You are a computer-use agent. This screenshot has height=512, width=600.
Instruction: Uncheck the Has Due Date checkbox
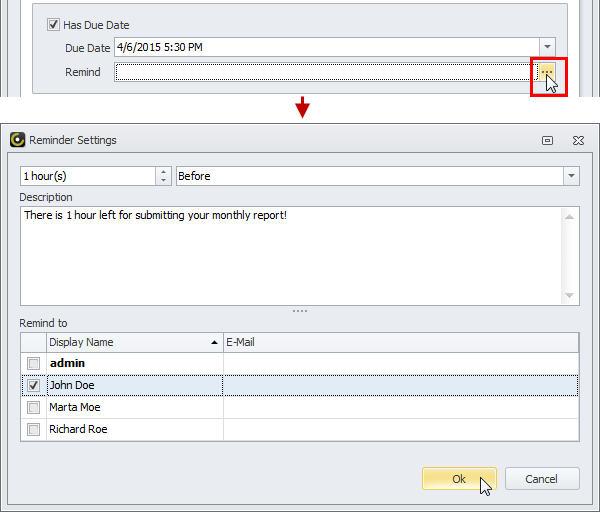tap(53, 25)
